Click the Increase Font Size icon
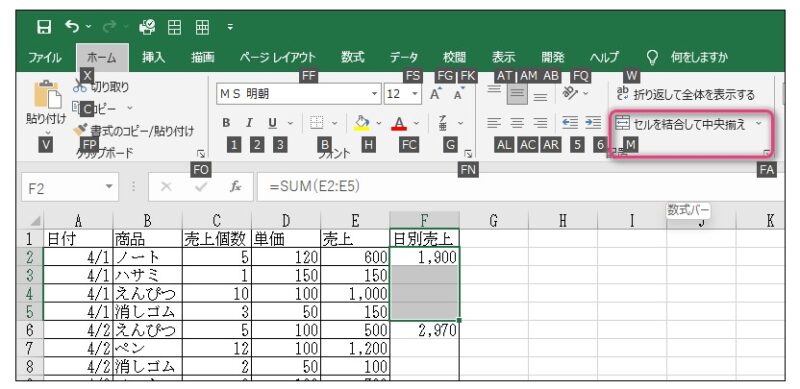The image size is (800, 389). coord(435,94)
